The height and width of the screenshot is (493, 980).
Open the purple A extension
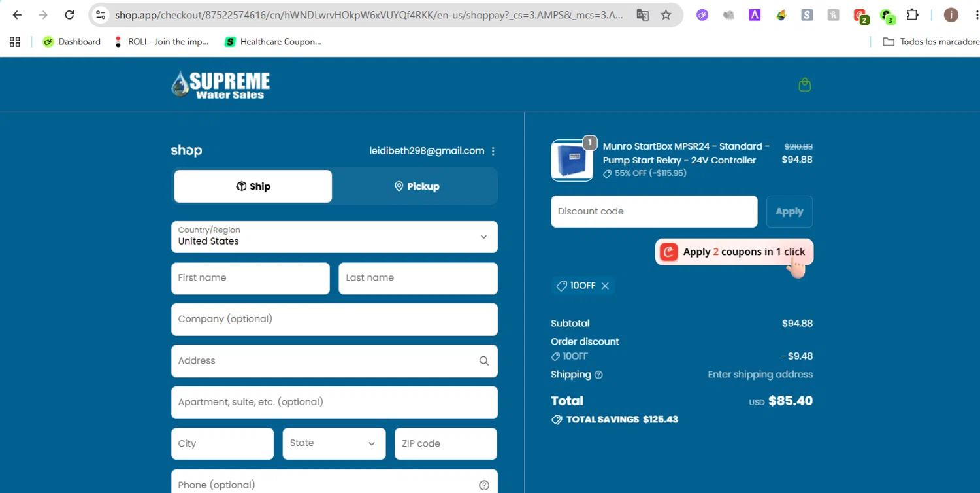point(755,14)
